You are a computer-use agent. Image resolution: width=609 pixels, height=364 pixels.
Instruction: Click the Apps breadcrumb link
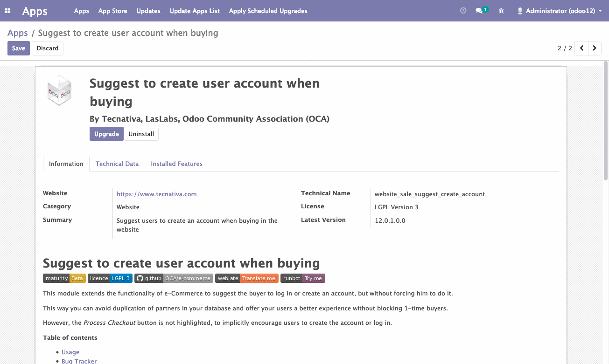pyautogui.click(x=18, y=33)
